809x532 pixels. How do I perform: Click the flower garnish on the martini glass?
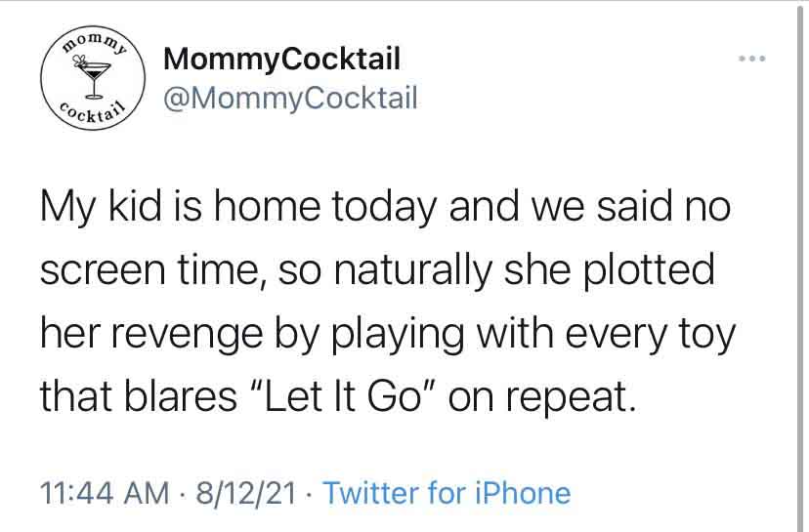(x=79, y=61)
